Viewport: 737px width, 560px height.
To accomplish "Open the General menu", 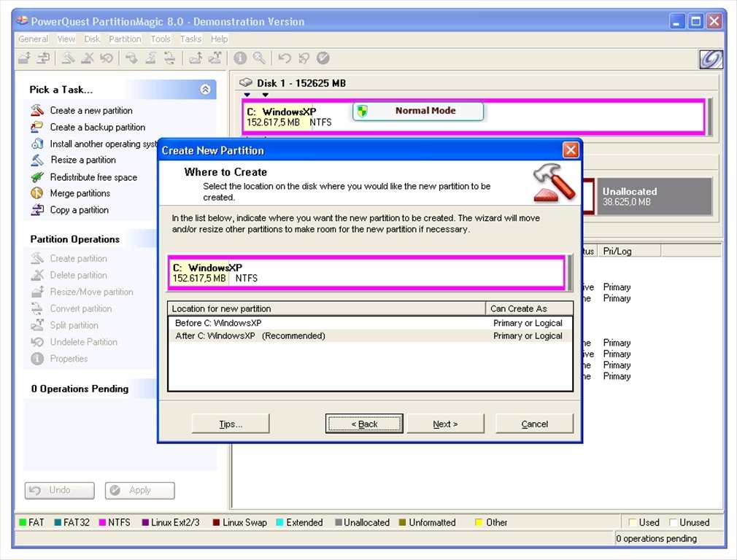I will 33,39.
